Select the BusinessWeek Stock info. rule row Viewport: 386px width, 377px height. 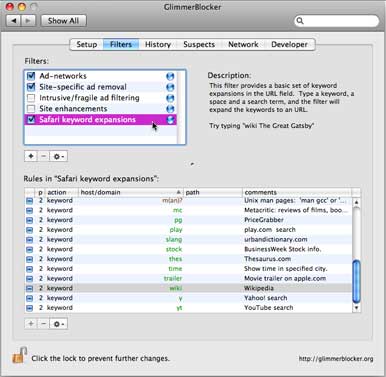(x=188, y=249)
